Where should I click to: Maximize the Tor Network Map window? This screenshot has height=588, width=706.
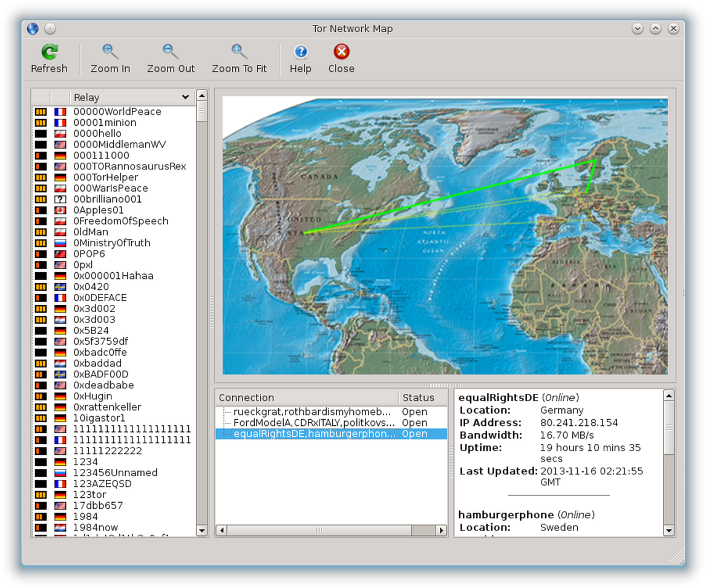coord(656,29)
